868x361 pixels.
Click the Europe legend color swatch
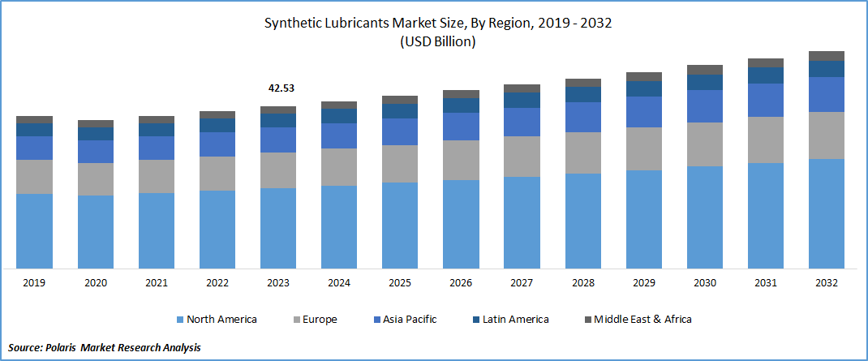coord(296,320)
